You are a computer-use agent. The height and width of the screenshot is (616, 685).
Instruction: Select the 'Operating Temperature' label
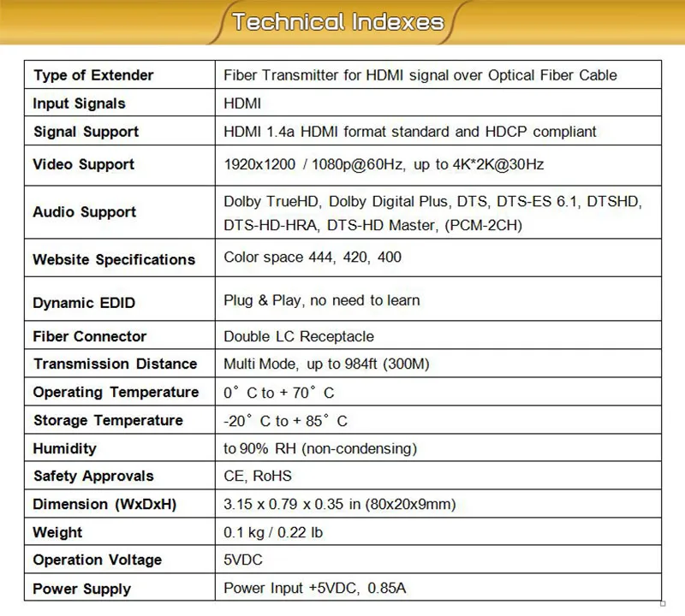tap(116, 393)
